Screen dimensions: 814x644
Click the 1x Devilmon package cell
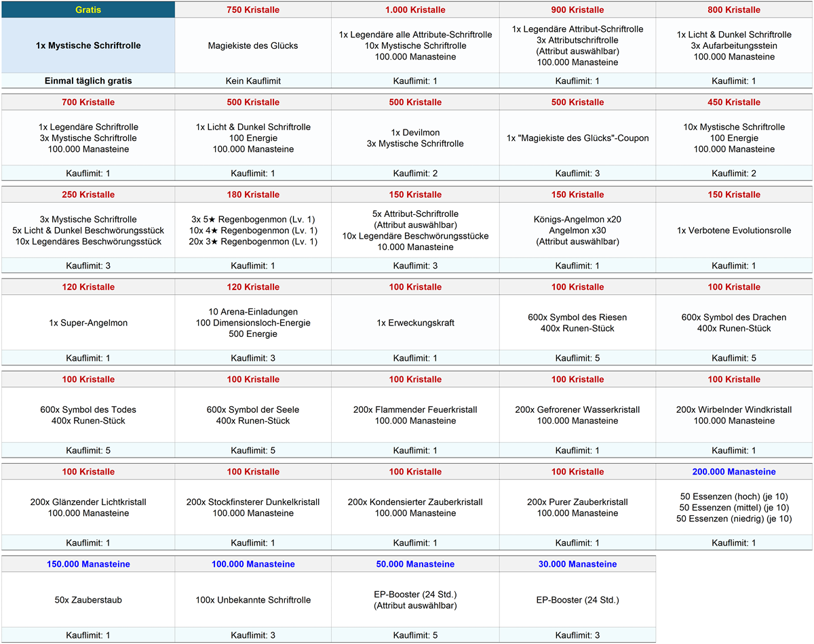pos(415,138)
